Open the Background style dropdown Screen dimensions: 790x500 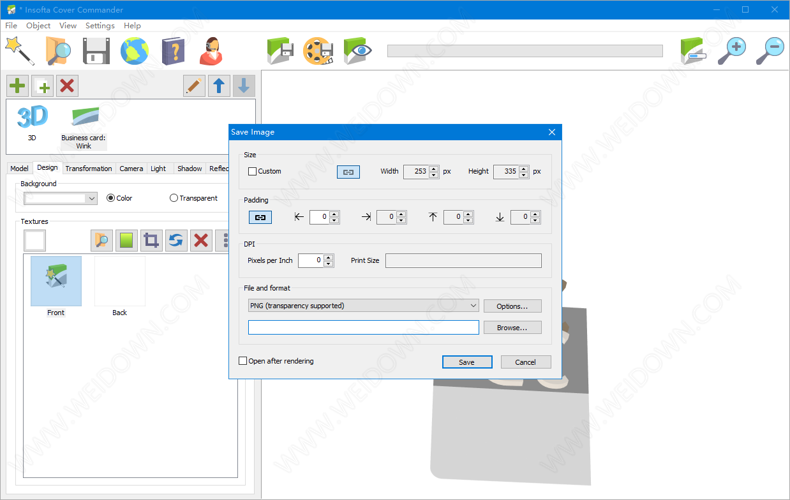(91, 198)
